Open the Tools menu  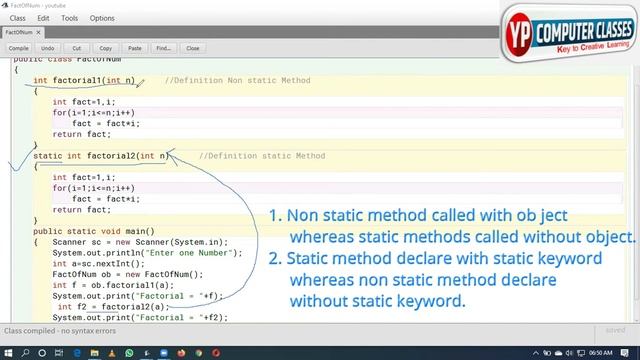tap(69, 18)
